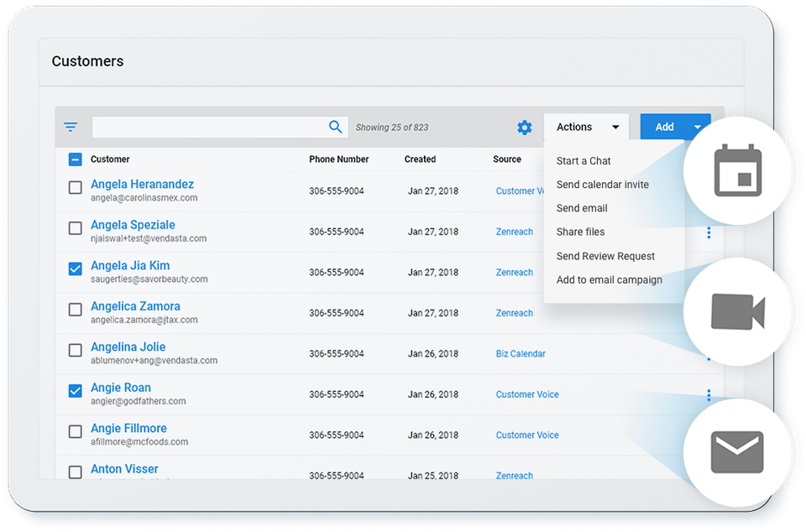Open the three-dot menu for Angela Speziale

coord(709,232)
